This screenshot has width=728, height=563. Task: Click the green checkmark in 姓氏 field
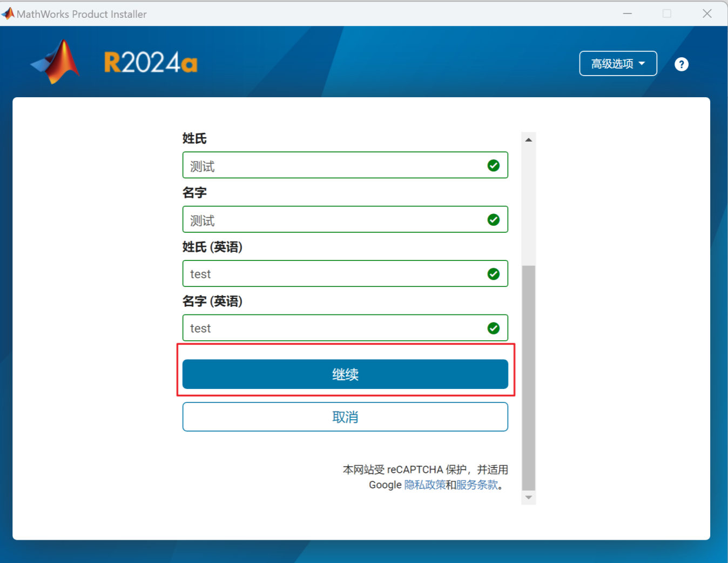[493, 165]
